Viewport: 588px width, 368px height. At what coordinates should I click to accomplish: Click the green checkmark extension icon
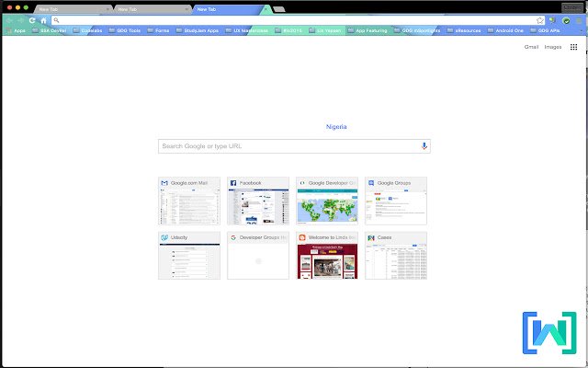point(566,20)
